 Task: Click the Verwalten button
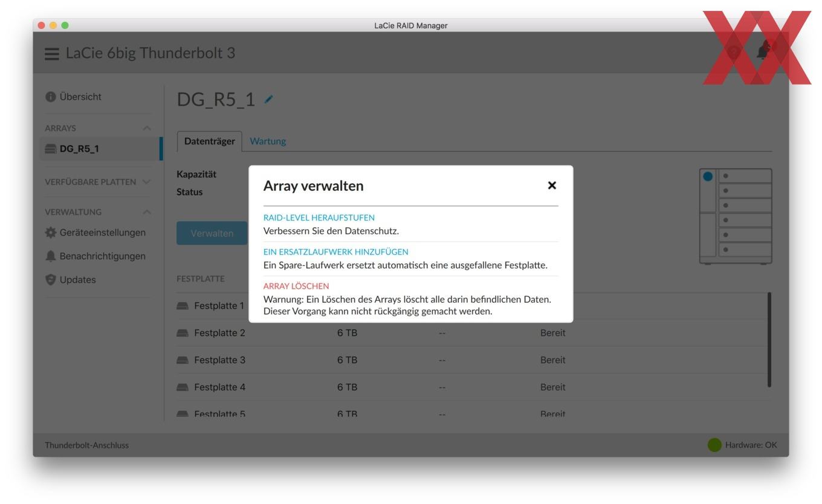(x=212, y=233)
